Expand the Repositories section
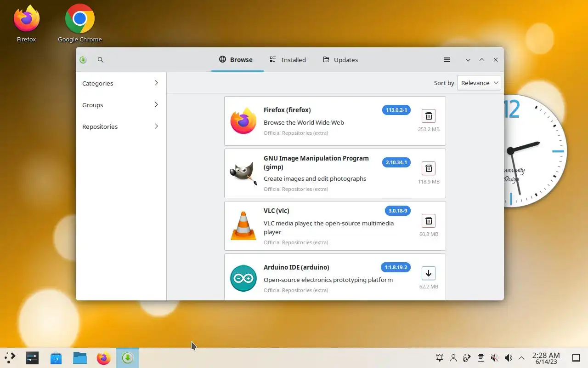The height and width of the screenshot is (368, 588). pos(121,126)
